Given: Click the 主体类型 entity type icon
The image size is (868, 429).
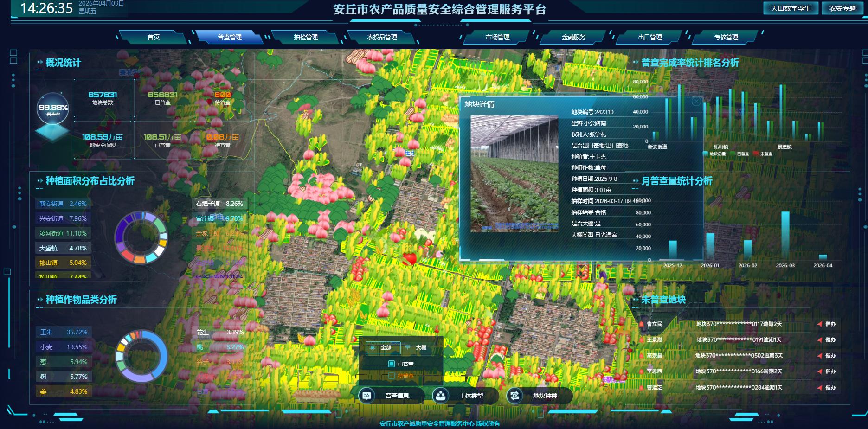Looking at the screenshot, I should pyautogui.click(x=440, y=396).
